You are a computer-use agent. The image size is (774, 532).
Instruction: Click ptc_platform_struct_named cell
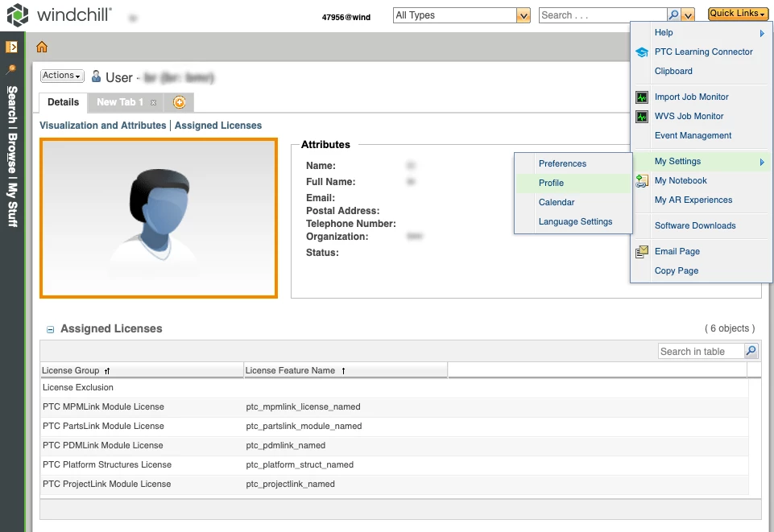tap(300, 465)
